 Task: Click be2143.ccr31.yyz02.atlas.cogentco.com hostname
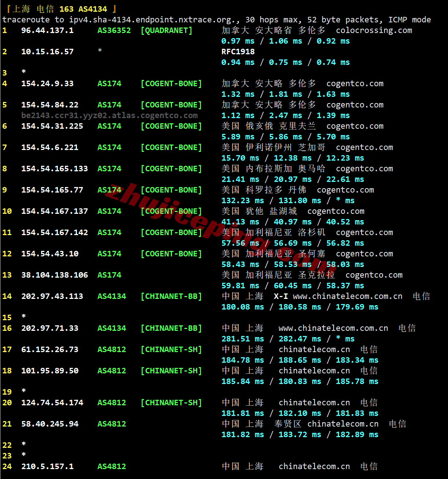coord(110,116)
